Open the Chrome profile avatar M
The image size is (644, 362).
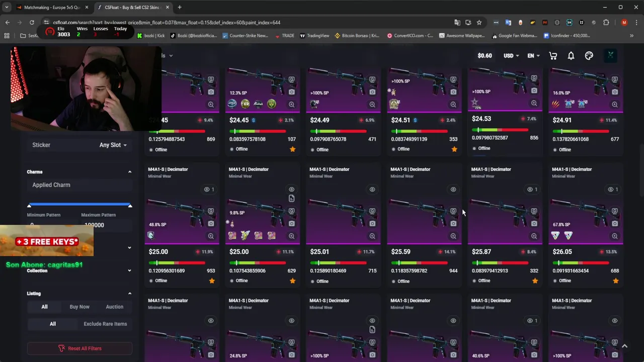624,22
